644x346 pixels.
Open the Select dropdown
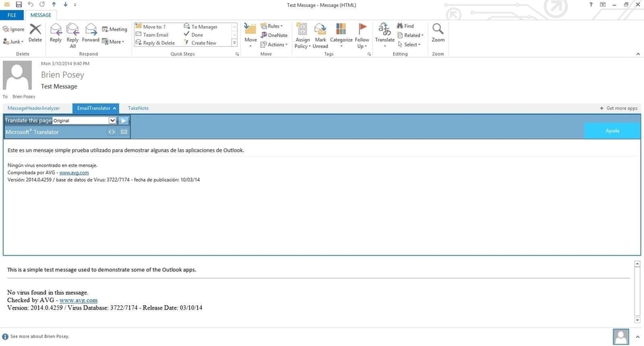(409, 45)
